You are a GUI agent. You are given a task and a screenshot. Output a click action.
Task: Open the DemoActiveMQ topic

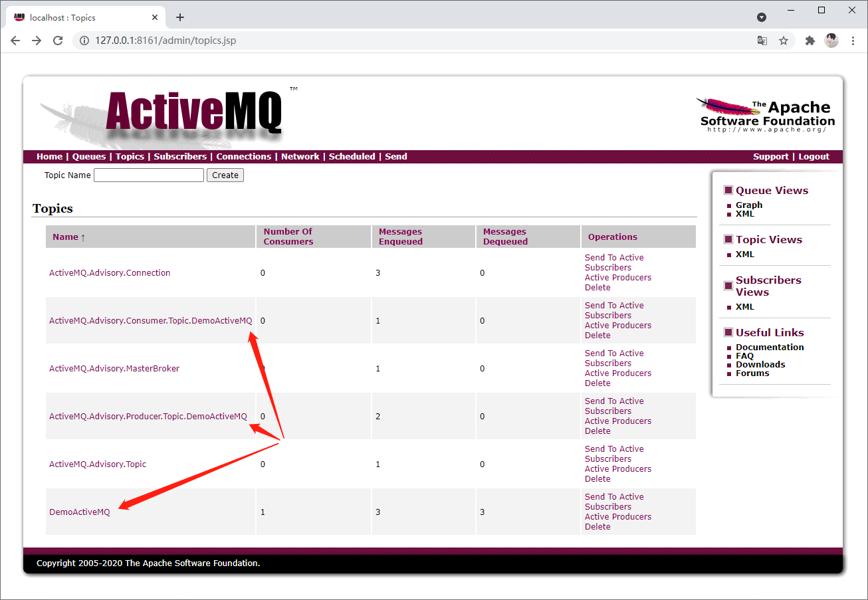point(80,512)
